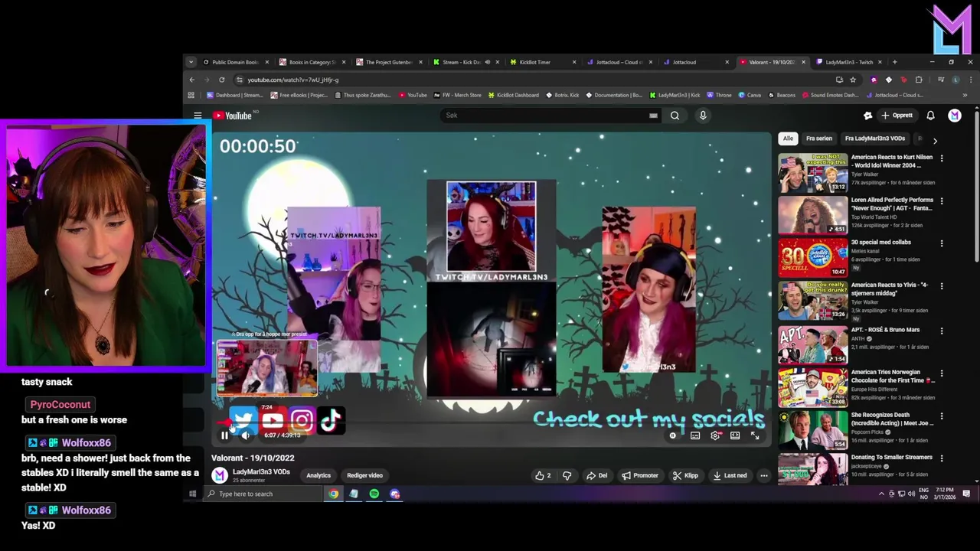The height and width of the screenshot is (551, 980).
Task: Open options for She Recognizes Death video
Action: 942,416
